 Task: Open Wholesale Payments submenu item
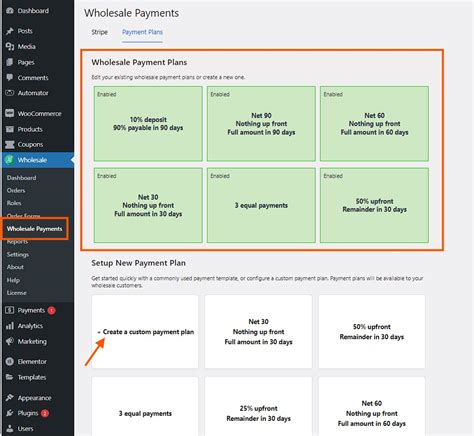pos(34,229)
